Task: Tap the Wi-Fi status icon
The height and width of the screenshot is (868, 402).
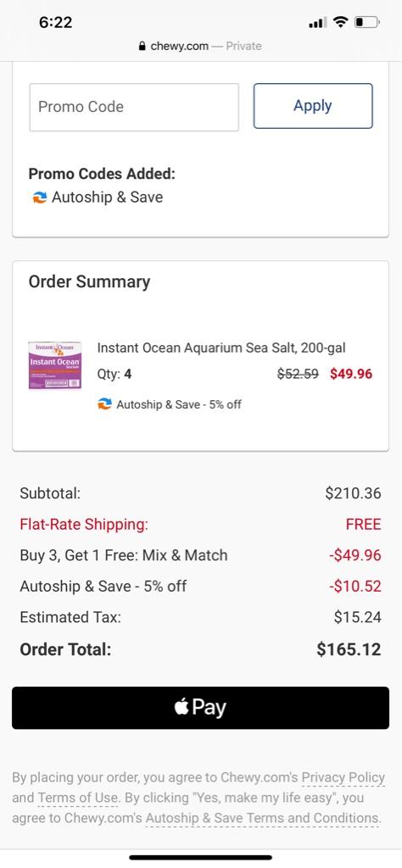Action: [x=341, y=22]
